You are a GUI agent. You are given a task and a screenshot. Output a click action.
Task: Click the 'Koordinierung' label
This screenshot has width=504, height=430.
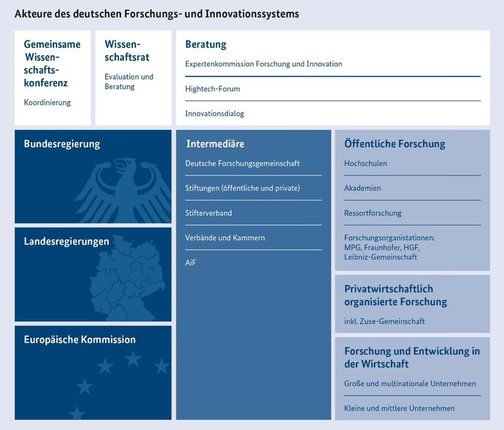click(47, 103)
